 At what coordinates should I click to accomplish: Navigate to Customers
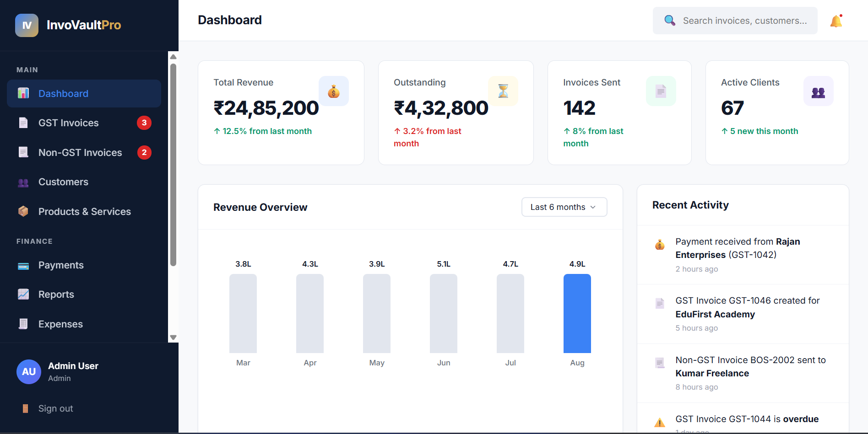(84, 182)
